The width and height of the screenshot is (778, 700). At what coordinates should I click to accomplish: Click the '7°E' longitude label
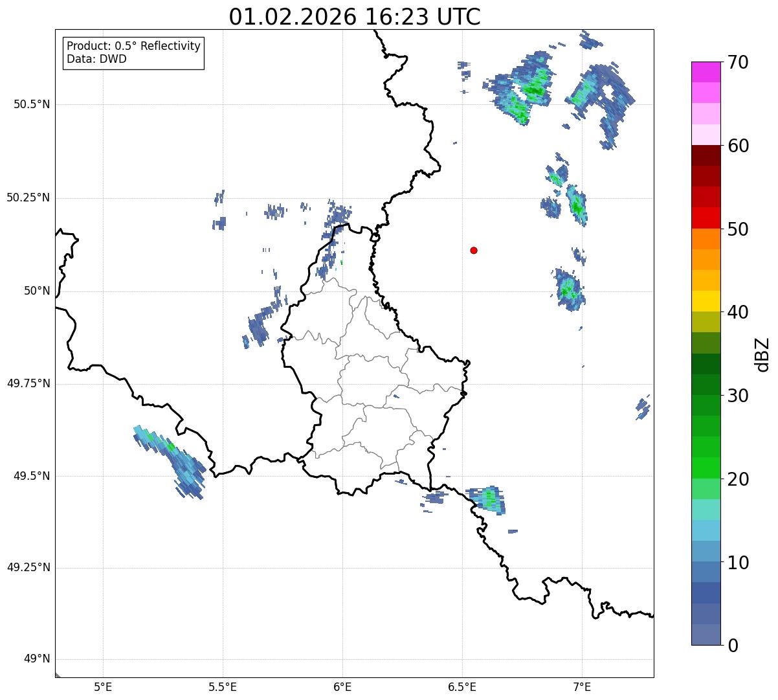pos(582,687)
